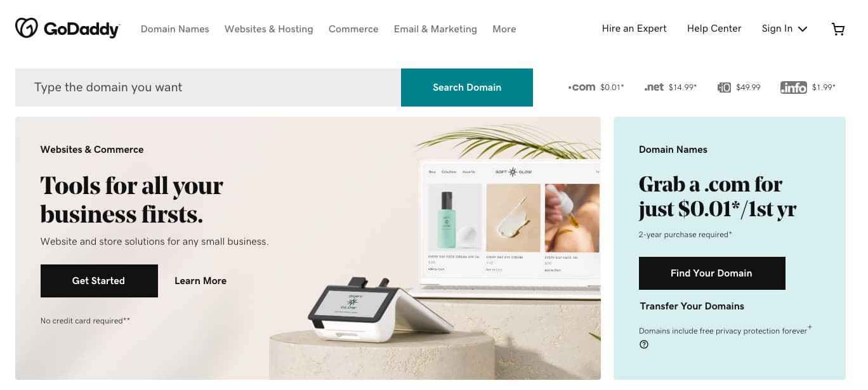Open the shopping cart icon
The width and height of the screenshot is (868, 390).
838,29
